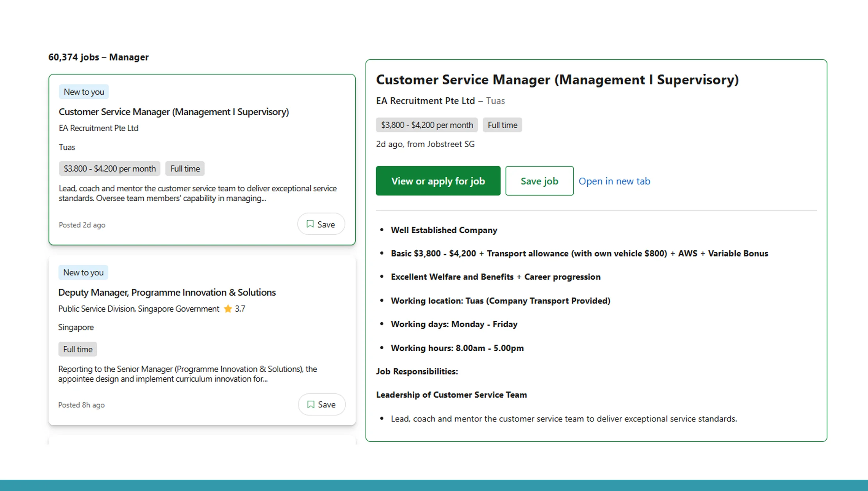Click Public Service Division, Singapore Government employer name
868x491 pixels.
click(x=138, y=309)
